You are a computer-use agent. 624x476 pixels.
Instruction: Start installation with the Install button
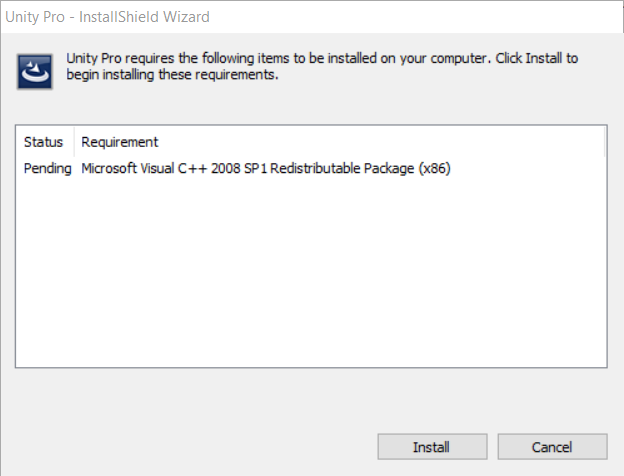tap(432, 447)
